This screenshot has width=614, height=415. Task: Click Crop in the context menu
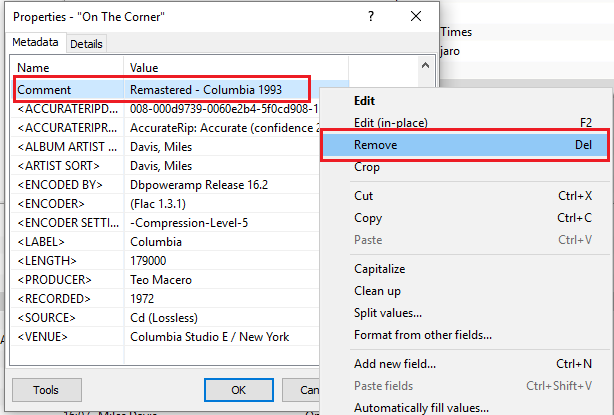(x=367, y=167)
